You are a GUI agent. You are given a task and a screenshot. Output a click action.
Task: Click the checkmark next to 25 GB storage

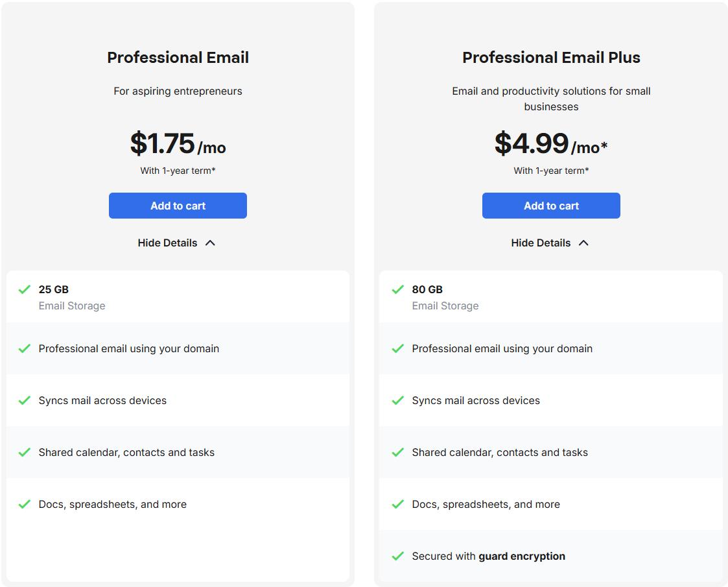[25, 289]
